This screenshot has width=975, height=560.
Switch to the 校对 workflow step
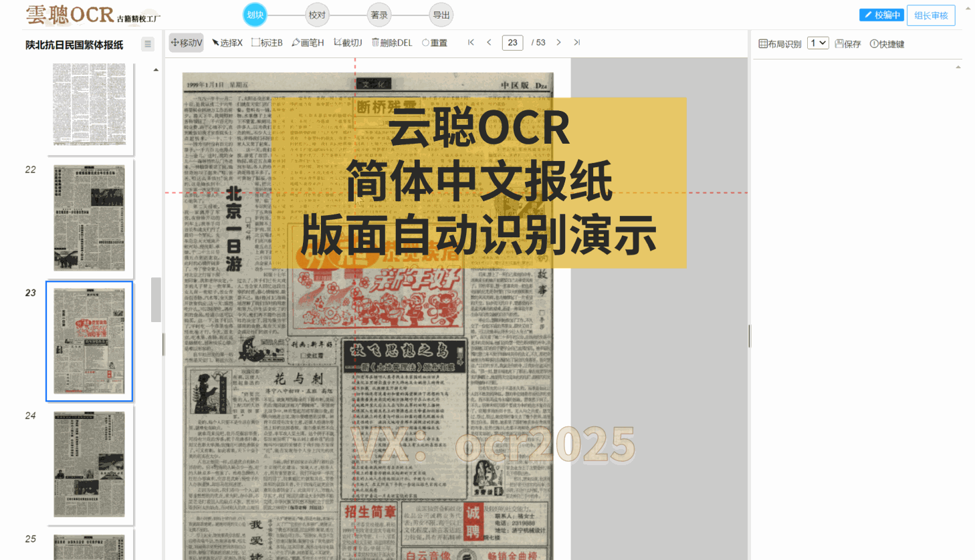click(x=317, y=14)
